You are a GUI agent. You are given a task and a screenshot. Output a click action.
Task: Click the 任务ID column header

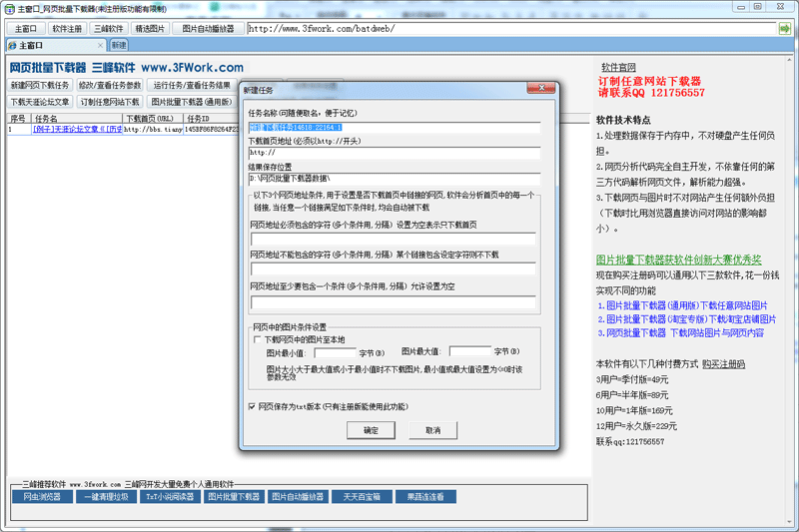(211, 119)
